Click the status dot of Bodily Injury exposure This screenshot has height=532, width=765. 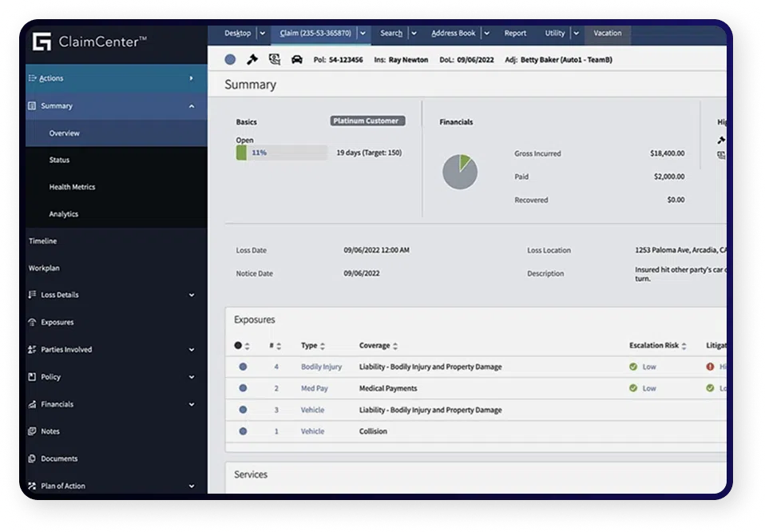coord(243,367)
